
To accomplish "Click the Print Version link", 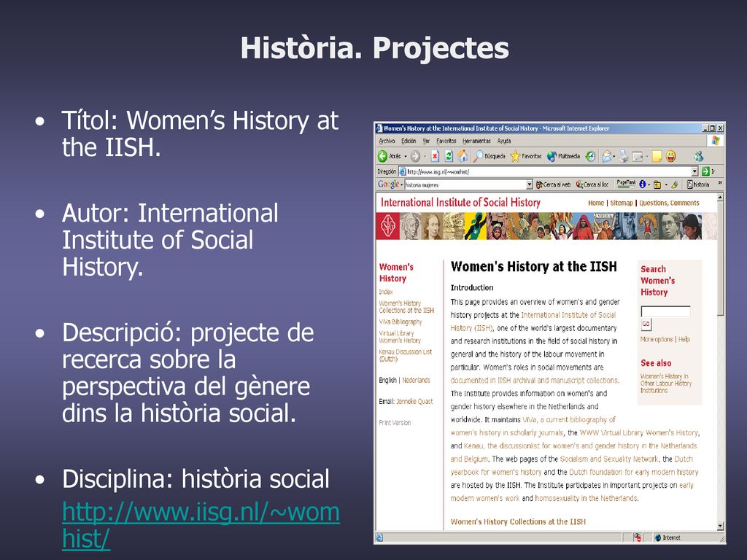I will click(395, 422).
